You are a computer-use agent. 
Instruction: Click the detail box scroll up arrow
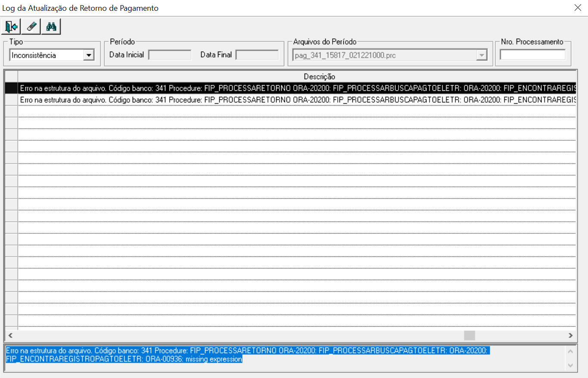pyautogui.click(x=570, y=351)
